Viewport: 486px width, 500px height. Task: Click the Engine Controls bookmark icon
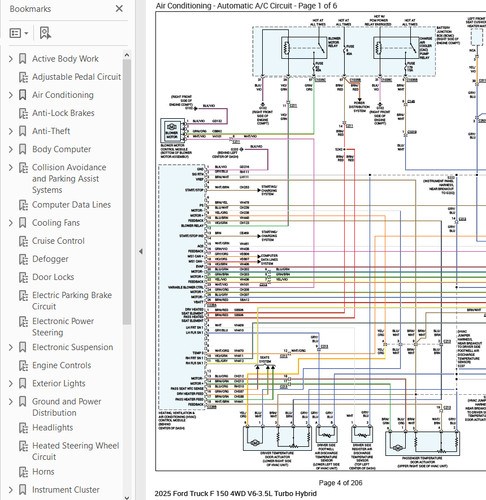pos(23,366)
